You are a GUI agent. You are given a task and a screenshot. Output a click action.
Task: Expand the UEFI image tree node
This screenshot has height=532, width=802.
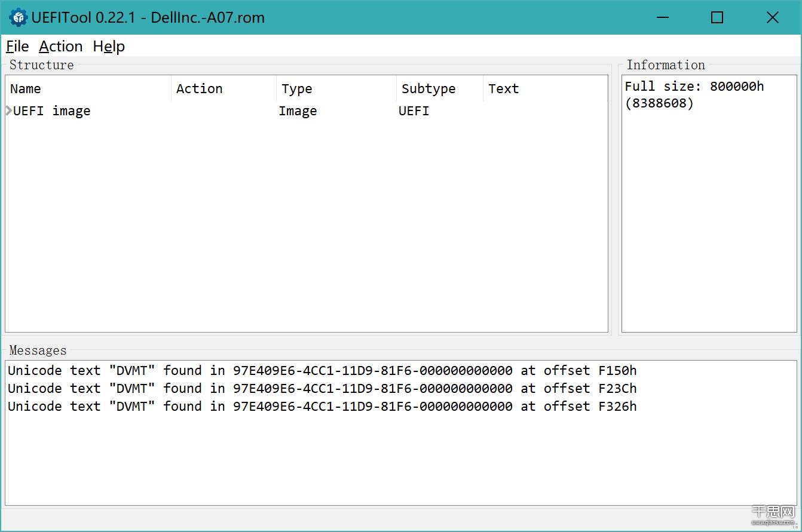click(x=8, y=110)
